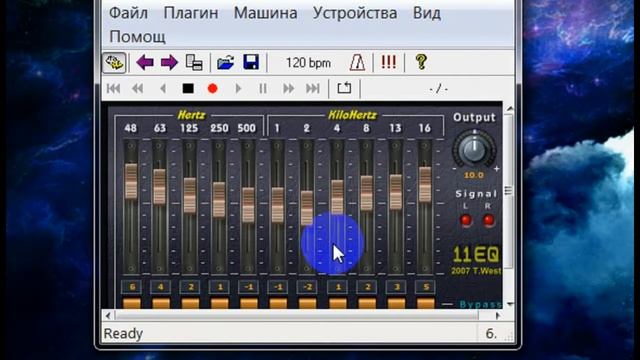This screenshot has width=640, height=360.
Task: Click orange button under the 48 Hz band
Action: click(x=131, y=303)
